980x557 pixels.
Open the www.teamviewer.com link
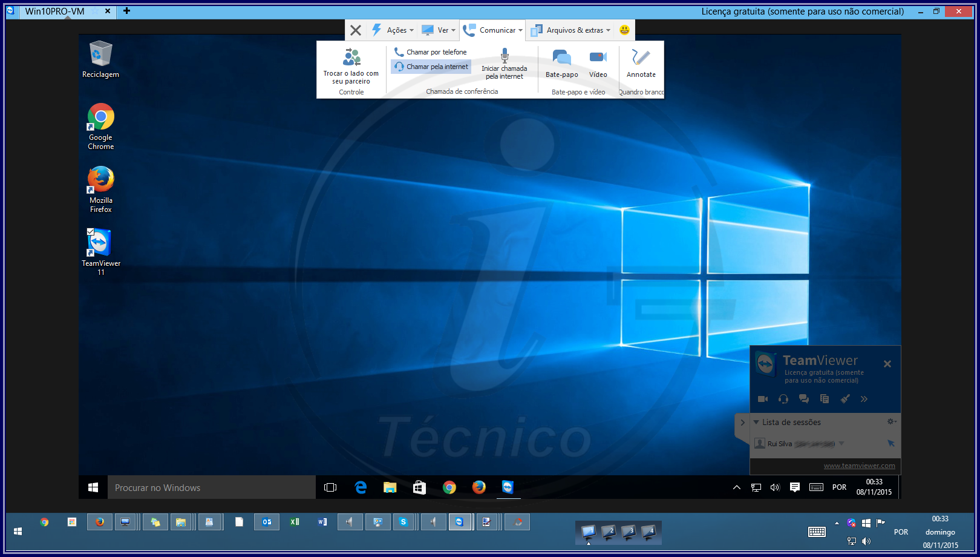(x=859, y=466)
